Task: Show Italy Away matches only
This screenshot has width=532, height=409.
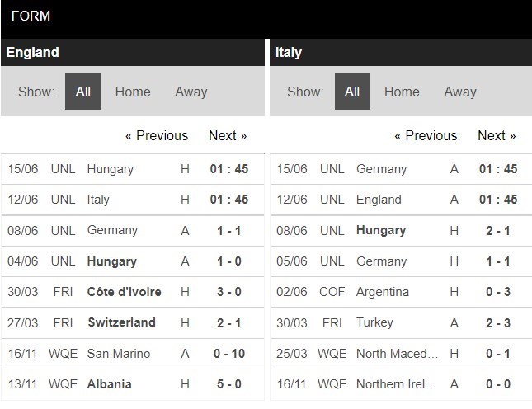Action: (460, 92)
